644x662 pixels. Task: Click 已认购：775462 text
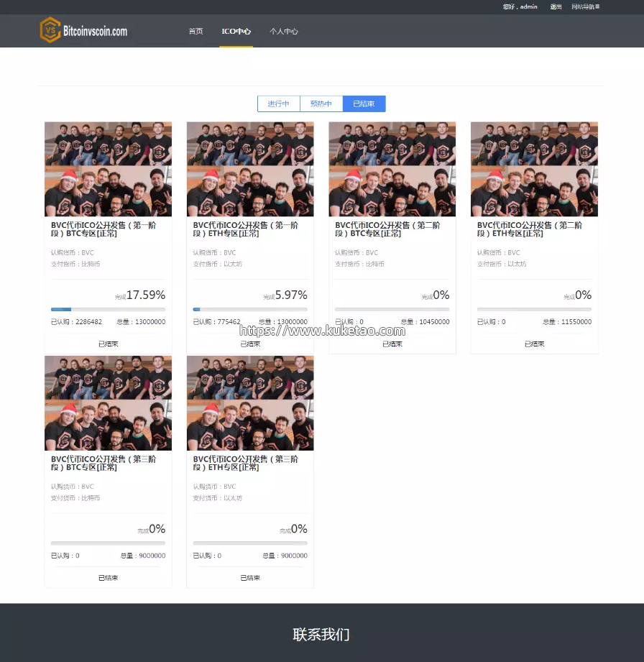(x=216, y=322)
